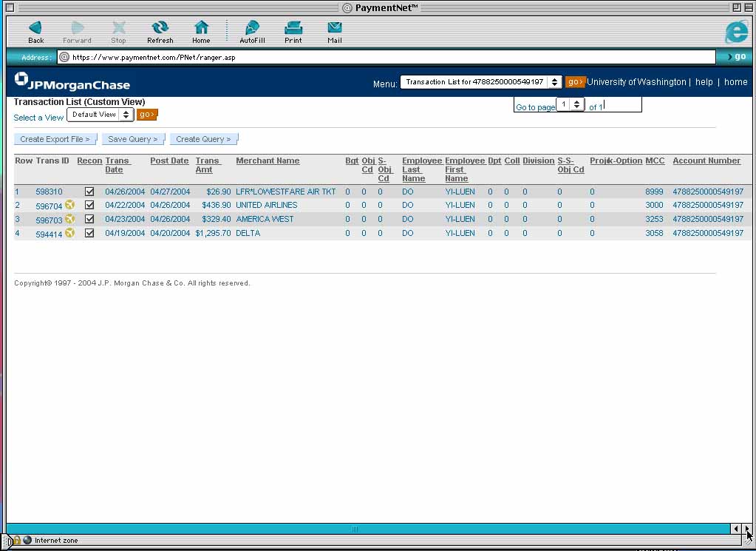Click the Bgt column header
Viewport: 756px width, 551px height.
[x=352, y=160]
